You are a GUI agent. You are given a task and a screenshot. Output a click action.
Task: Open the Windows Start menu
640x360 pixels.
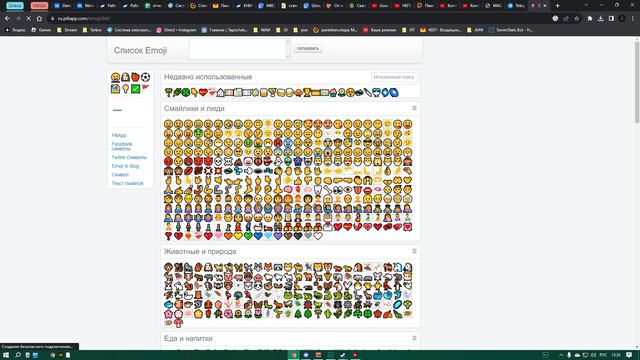(6, 355)
